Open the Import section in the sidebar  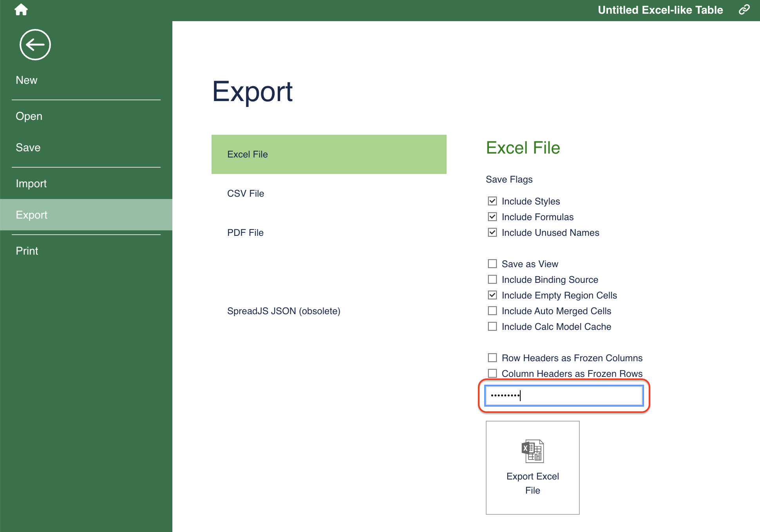click(31, 183)
